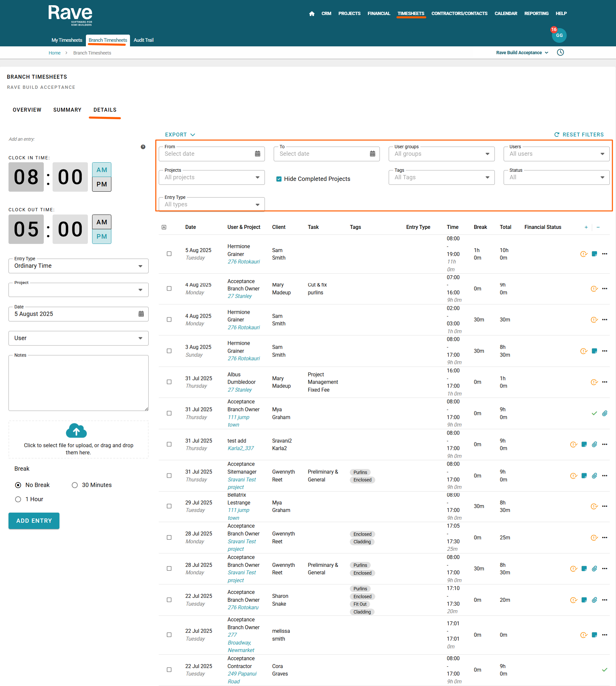
Task: Open calendar for the 5 August 2025 date field
Action: pos(141,314)
